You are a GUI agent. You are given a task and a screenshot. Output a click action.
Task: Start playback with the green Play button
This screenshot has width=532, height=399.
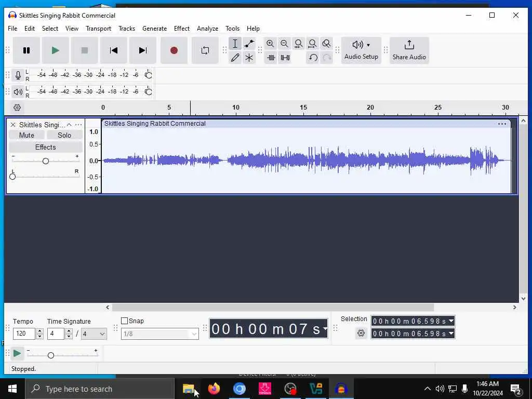pos(55,50)
